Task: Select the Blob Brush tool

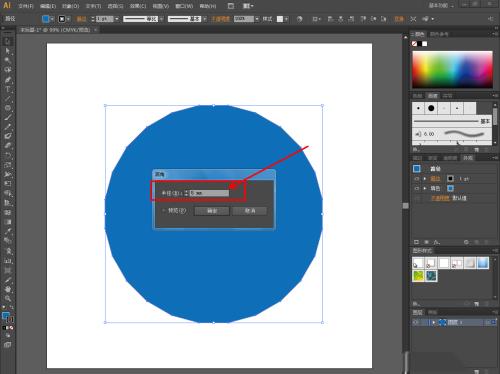Action: point(8,136)
